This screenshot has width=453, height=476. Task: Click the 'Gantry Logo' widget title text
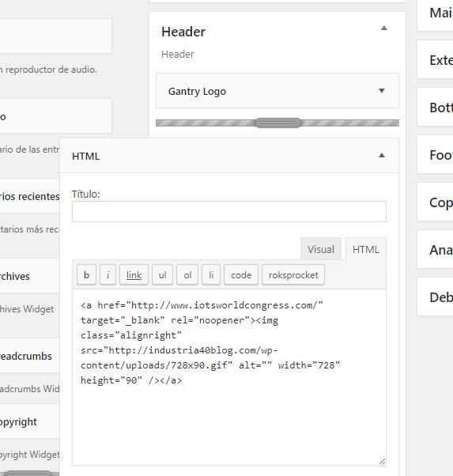(x=197, y=91)
